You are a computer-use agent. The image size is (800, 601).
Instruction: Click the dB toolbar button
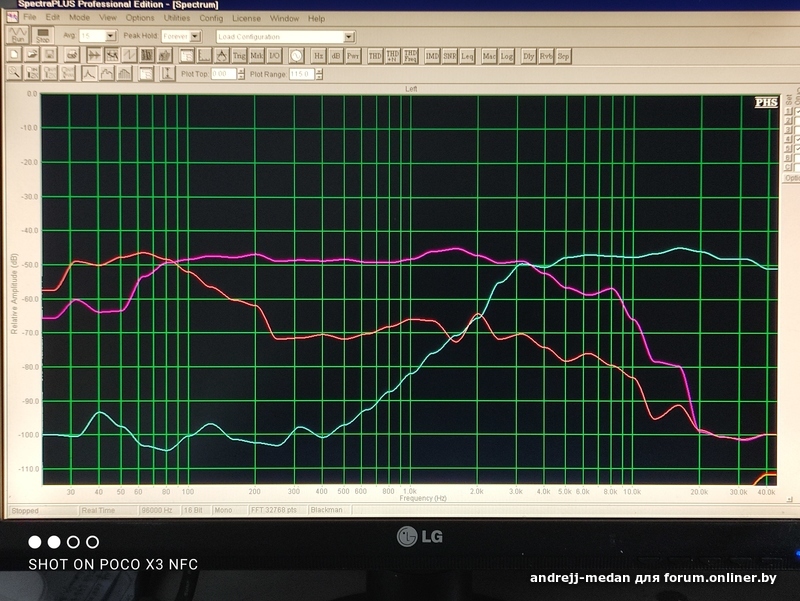point(336,56)
